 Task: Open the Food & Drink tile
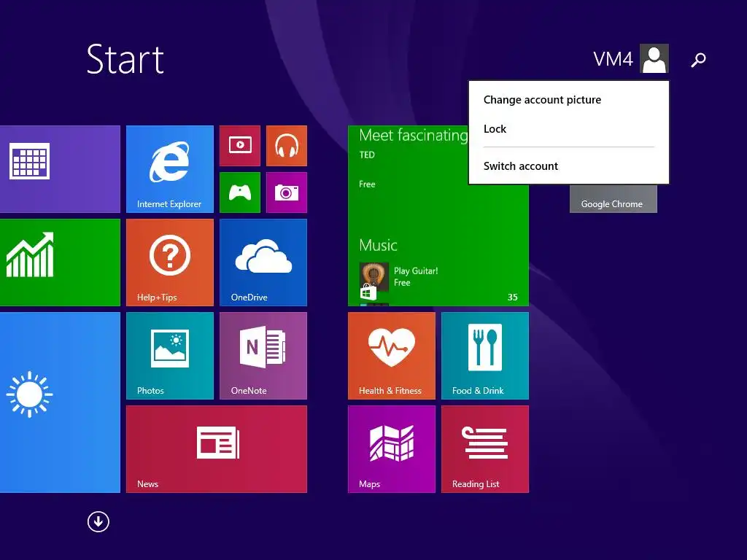(x=485, y=356)
